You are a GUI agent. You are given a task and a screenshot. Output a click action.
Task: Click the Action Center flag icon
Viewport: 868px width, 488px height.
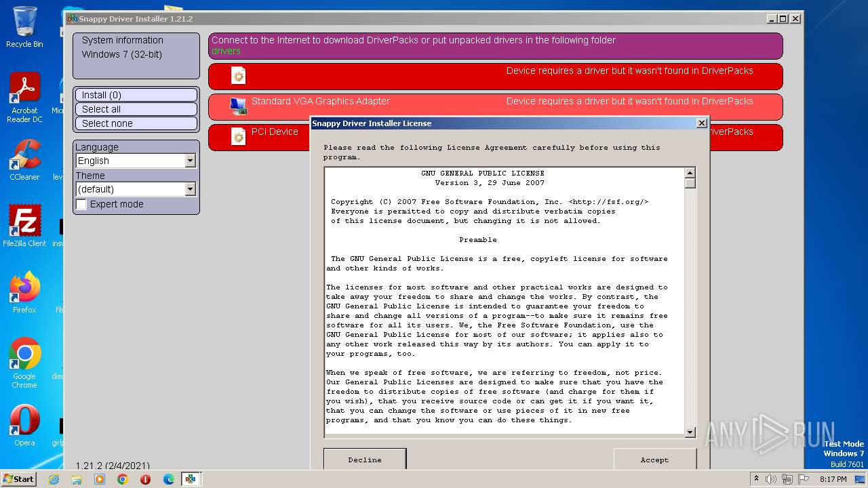[x=804, y=479]
